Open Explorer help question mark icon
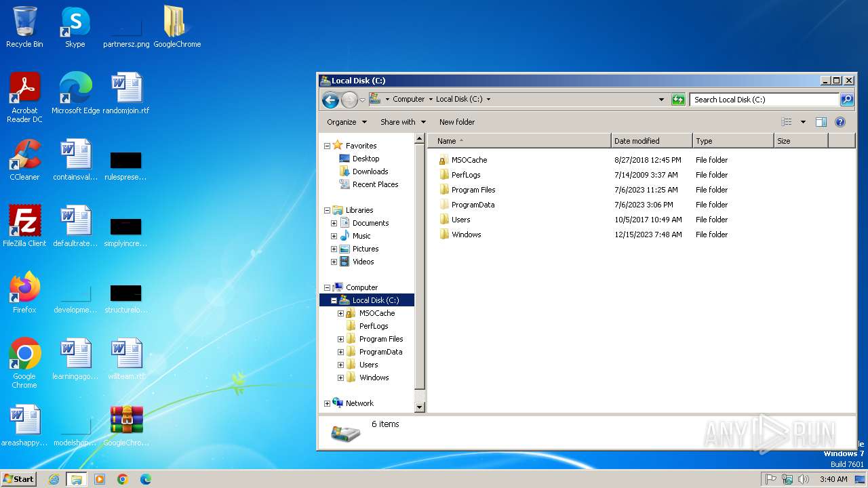The width and height of the screenshot is (868, 488). (x=840, y=122)
